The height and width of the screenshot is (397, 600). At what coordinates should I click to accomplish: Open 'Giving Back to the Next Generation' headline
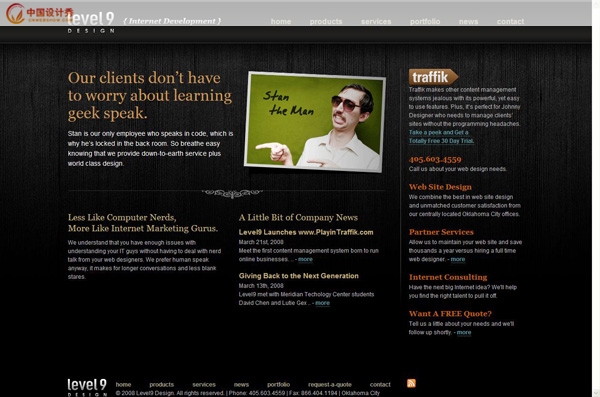pos(299,276)
